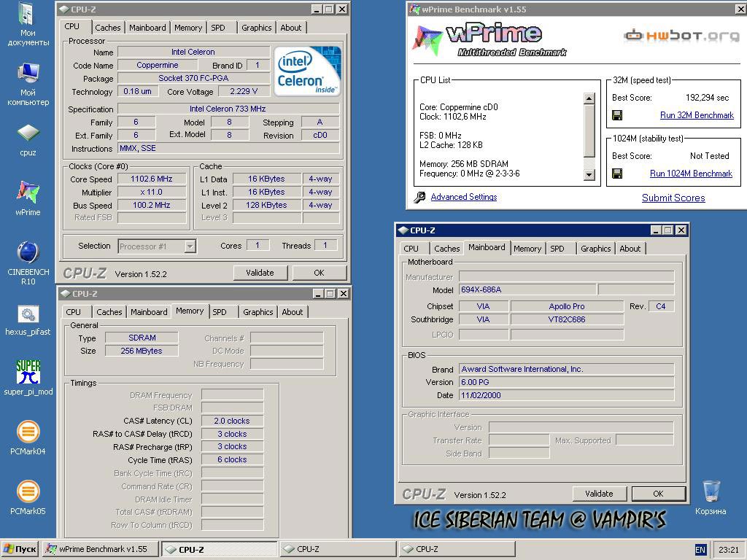
Task: Select Memory tab in Mainboard CPU-Z window
Action: [527, 249]
